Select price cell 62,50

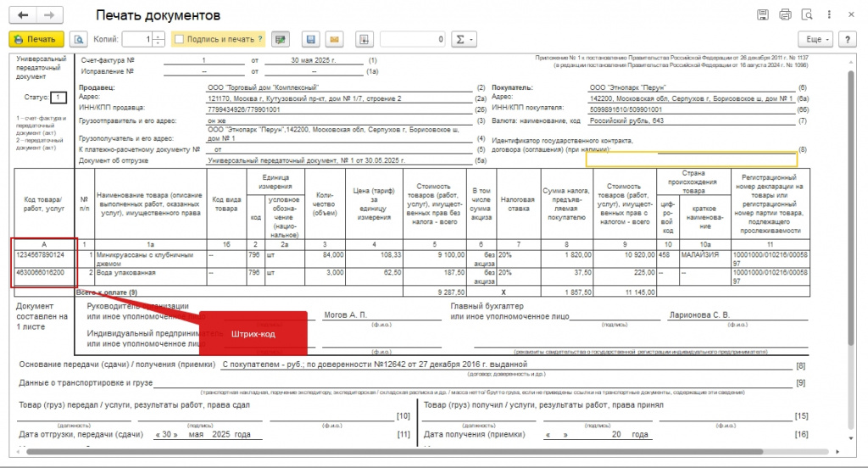pos(374,277)
